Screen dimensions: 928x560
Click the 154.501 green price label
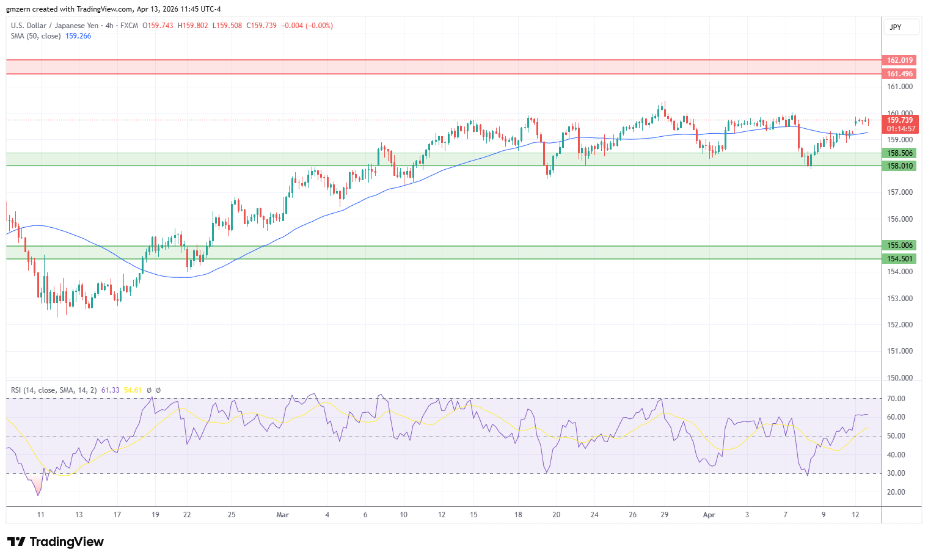tap(899, 259)
